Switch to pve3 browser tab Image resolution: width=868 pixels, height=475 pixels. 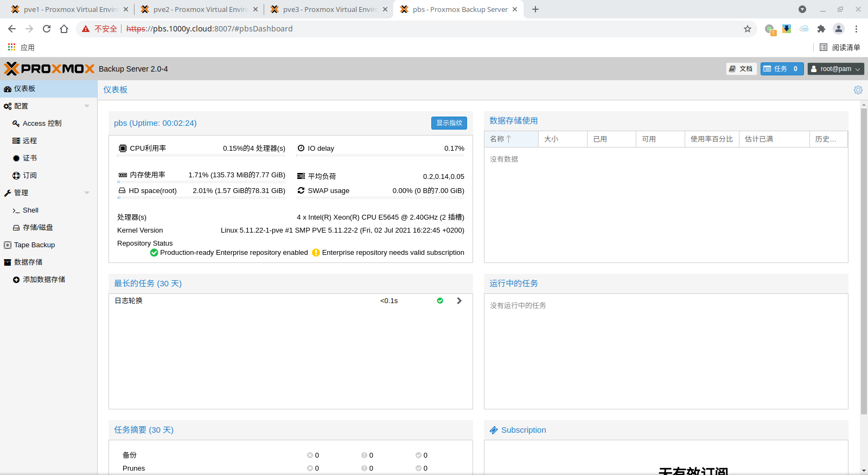point(329,9)
